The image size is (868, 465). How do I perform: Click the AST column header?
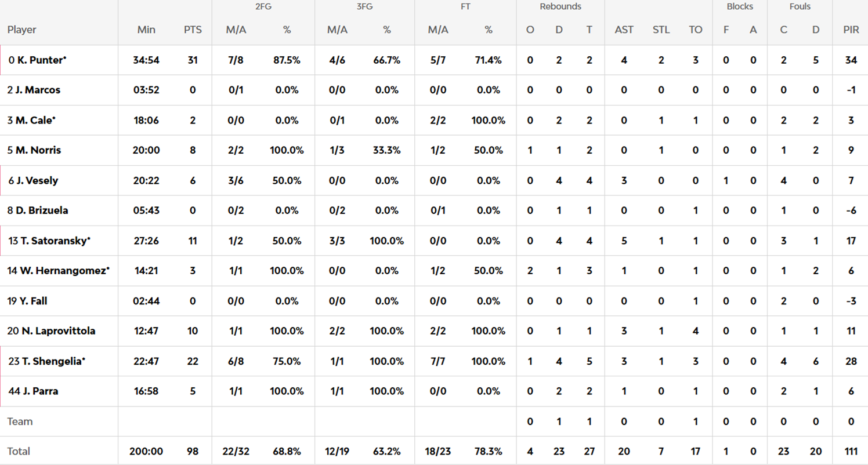coord(624,30)
